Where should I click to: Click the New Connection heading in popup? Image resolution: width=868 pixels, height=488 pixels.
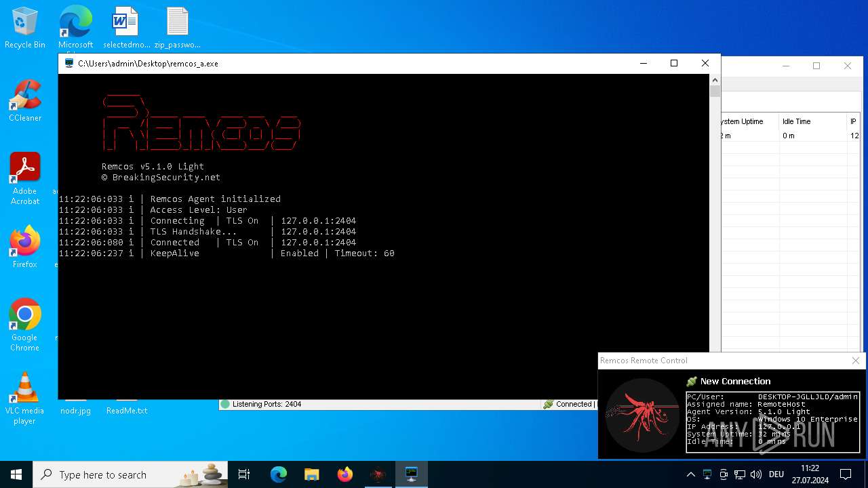(x=735, y=382)
